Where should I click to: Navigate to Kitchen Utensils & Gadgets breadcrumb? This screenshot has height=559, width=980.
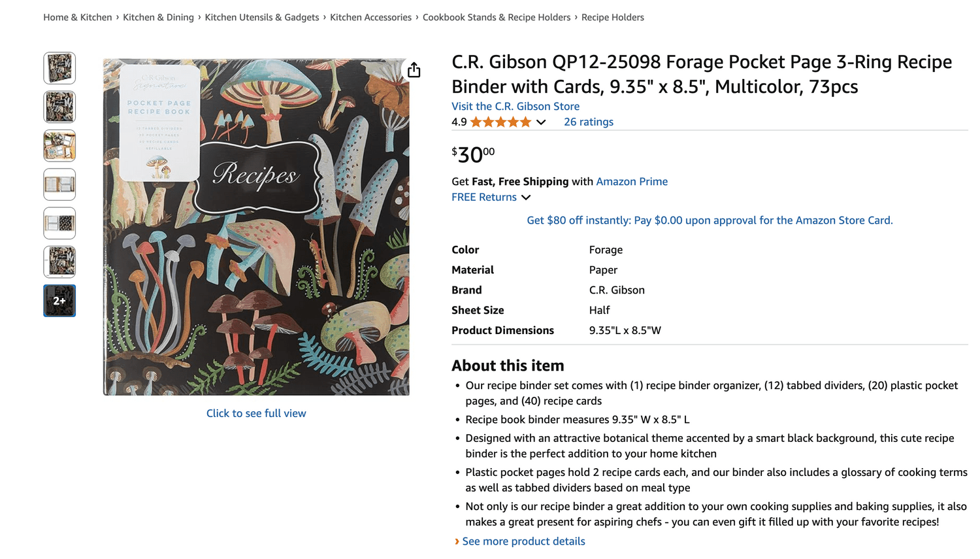point(262,18)
